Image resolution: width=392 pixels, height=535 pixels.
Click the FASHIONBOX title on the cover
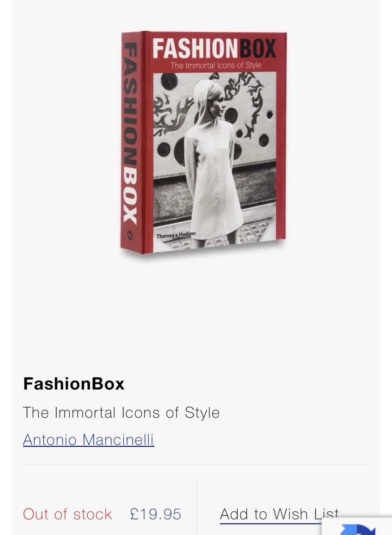pos(214,49)
